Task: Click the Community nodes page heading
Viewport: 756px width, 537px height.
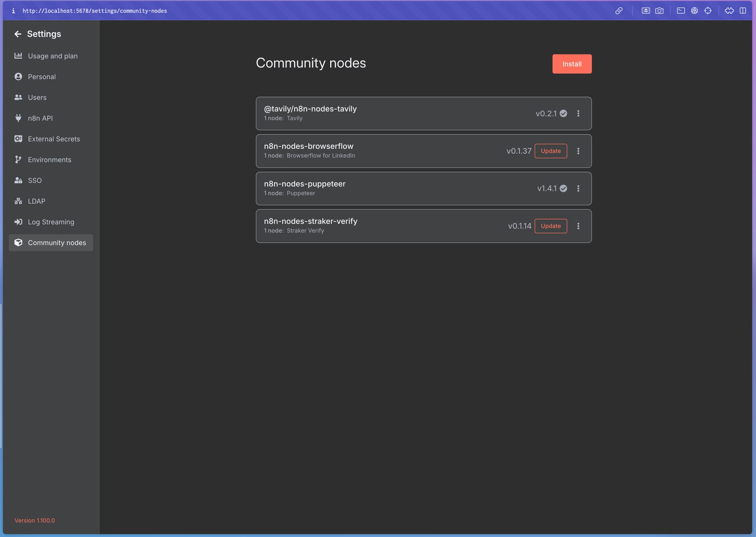Action: [x=311, y=63]
